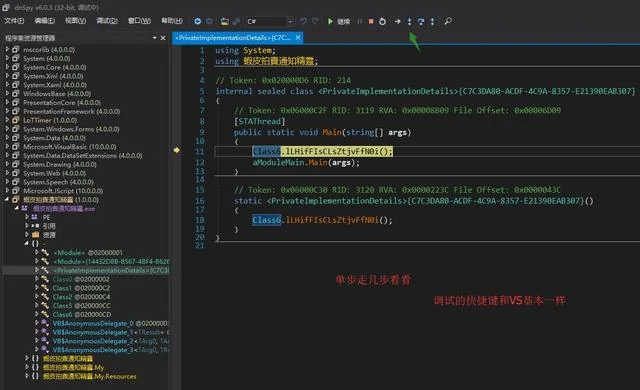Click the current statement arrow at line 11

point(176,151)
